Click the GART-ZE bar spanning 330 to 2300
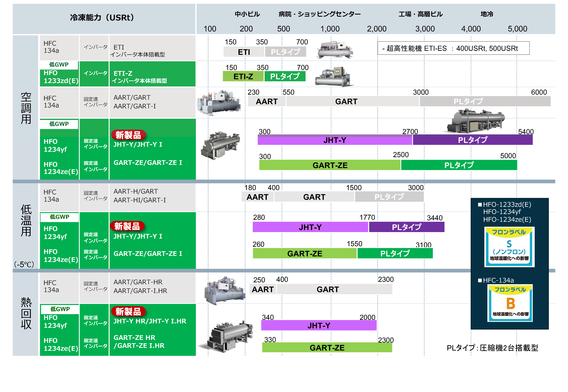 [x=327, y=347]
